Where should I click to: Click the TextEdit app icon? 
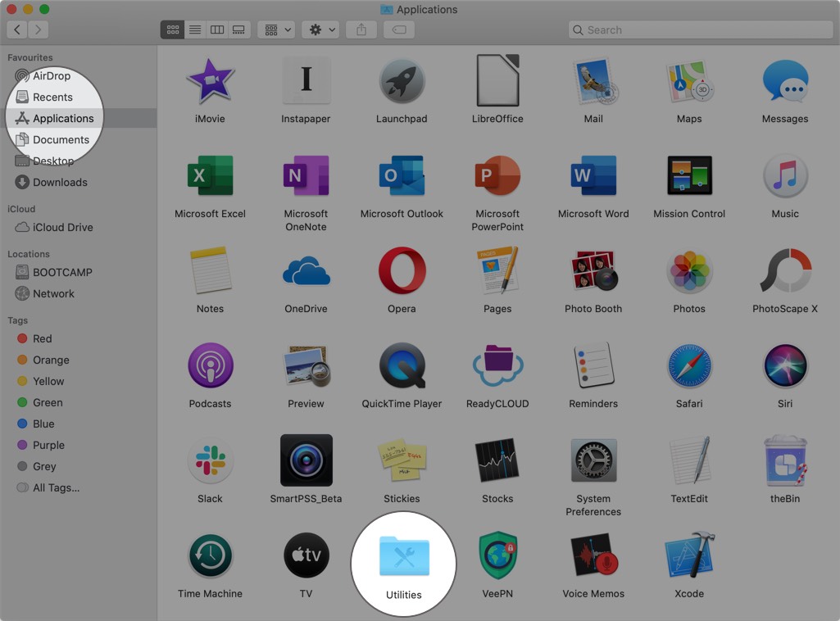(691, 460)
